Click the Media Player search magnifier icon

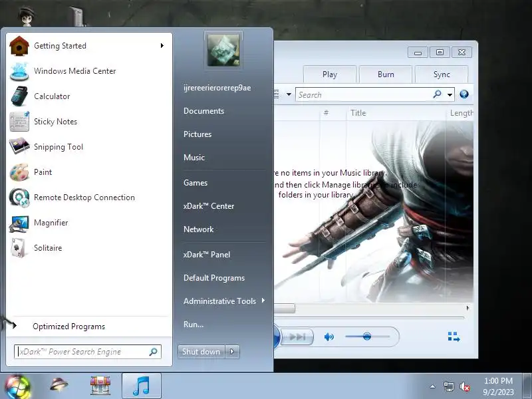pyautogui.click(x=438, y=94)
